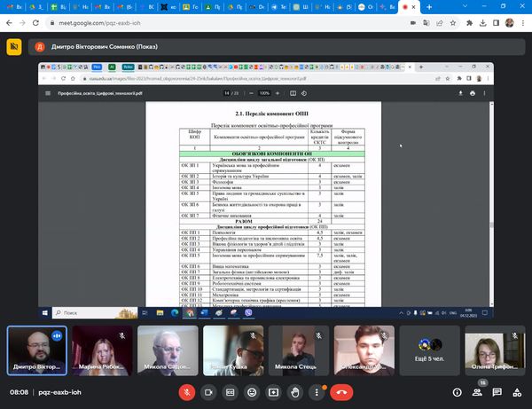Raise your hand in the meeting
This screenshot has height=409, width=532.
click(x=294, y=391)
